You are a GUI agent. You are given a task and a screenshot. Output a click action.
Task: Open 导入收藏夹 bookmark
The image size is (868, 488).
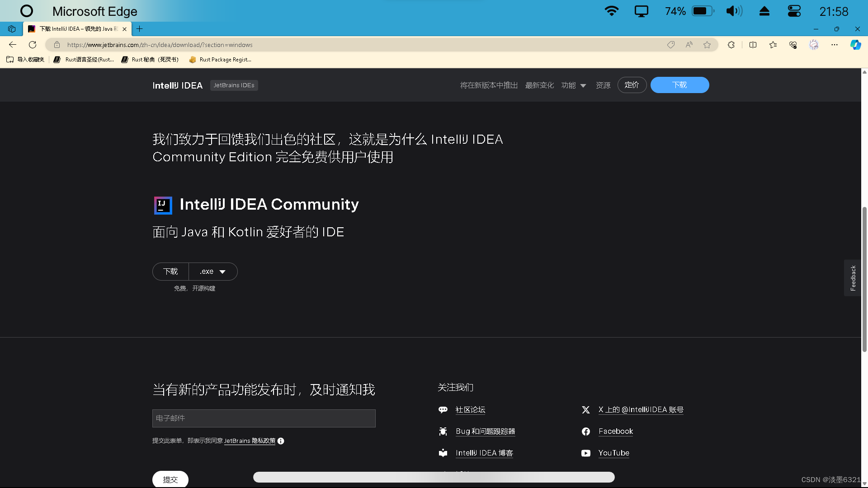25,60
